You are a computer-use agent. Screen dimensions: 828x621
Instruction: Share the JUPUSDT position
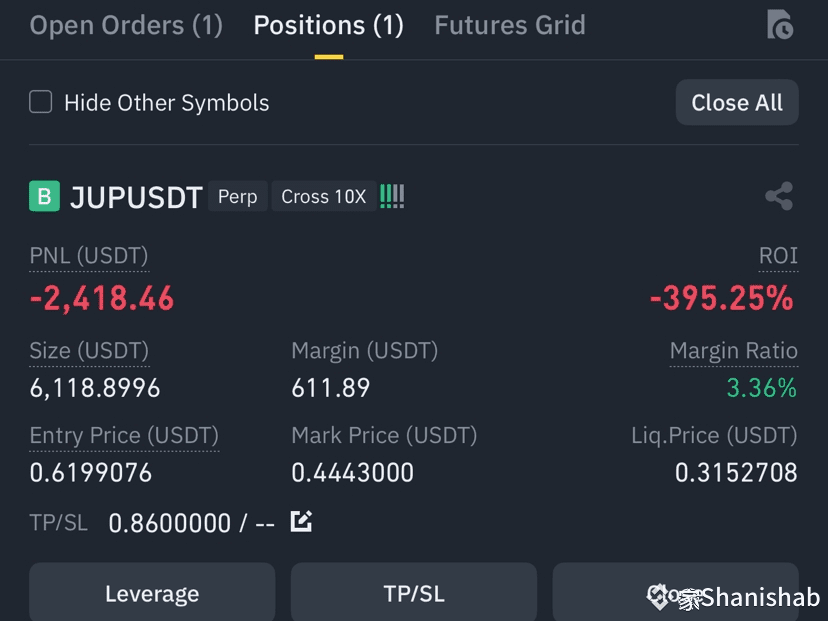[779, 196]
